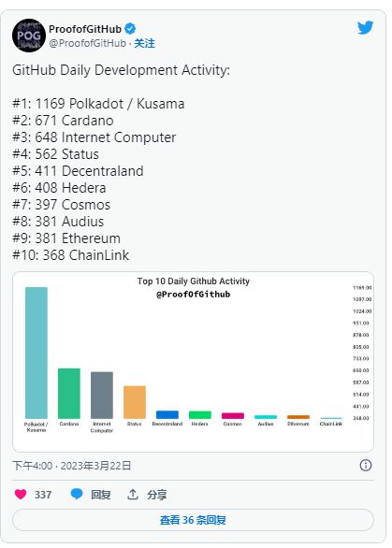Screen dimensions: 392x548
Task: Click the 分享 share label
Action: pos(156,495)
